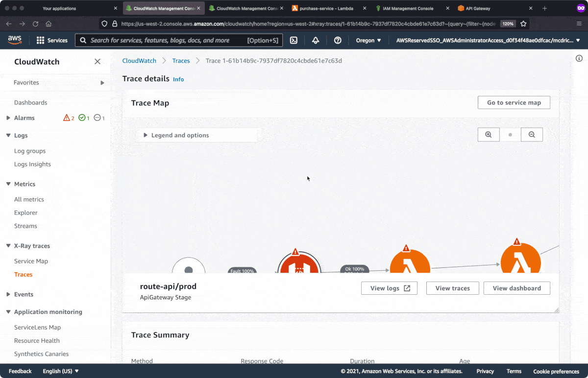This screenshot has width=588, height=378.
Task: Click the help question mark icon
Action: [x=337, y=40]
